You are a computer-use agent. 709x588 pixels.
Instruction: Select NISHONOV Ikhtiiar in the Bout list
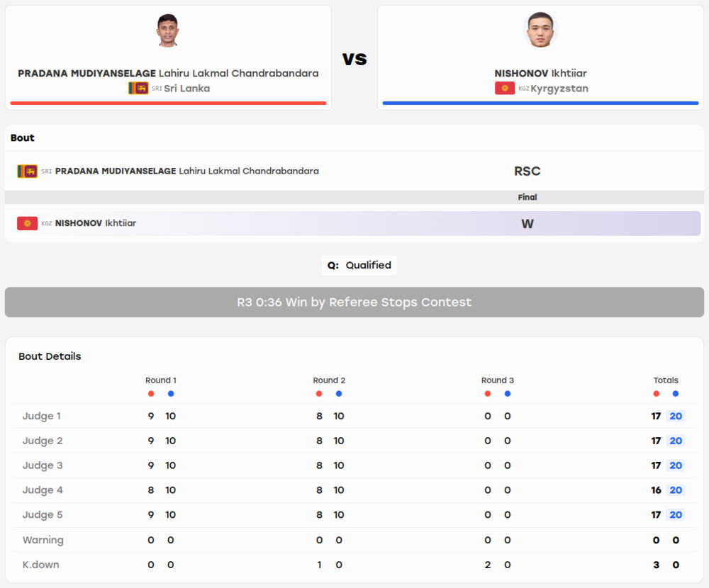96,223
